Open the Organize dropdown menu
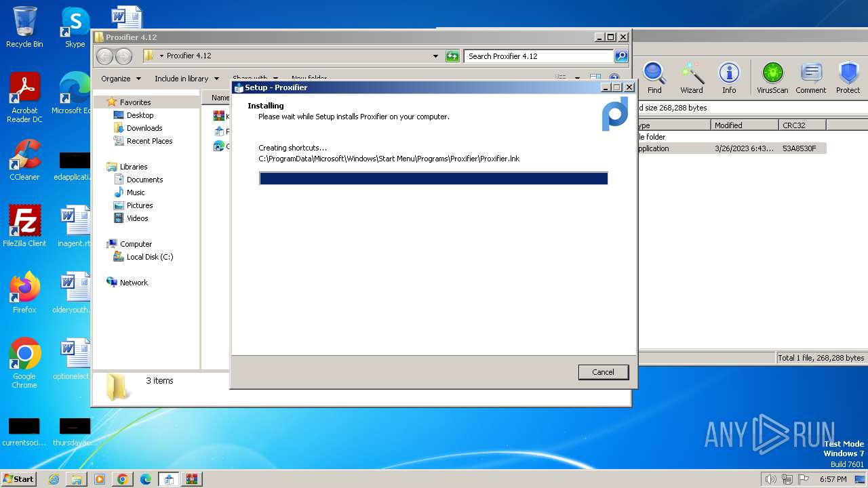The image size is (868, 488). [121, 79]
